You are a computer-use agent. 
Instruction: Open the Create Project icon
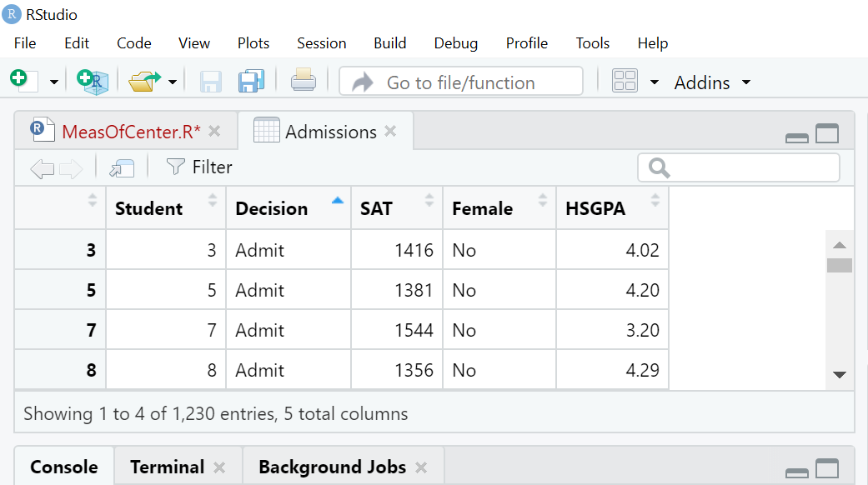[x=92, y=81]
